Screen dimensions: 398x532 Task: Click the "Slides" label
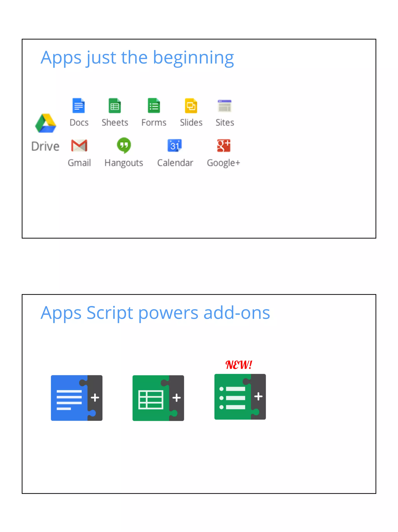click(191, 122)
